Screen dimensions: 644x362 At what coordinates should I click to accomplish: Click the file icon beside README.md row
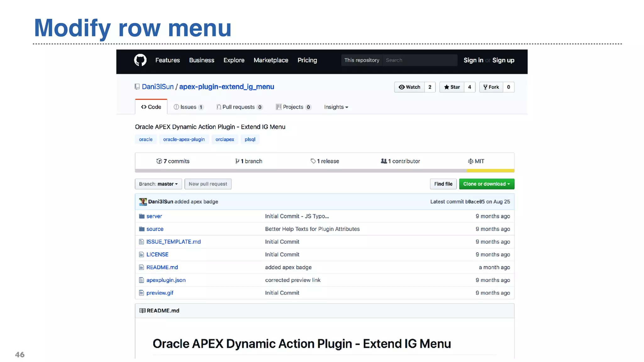142,267
